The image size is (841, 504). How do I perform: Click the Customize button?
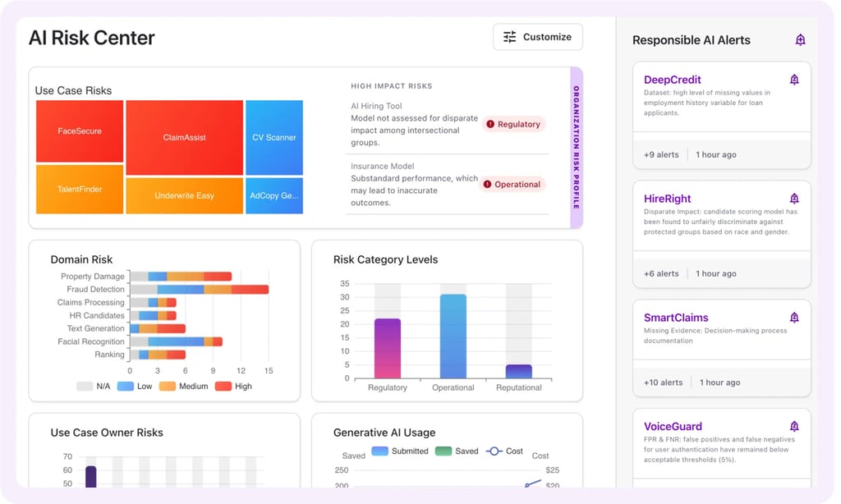pos(538,36)
